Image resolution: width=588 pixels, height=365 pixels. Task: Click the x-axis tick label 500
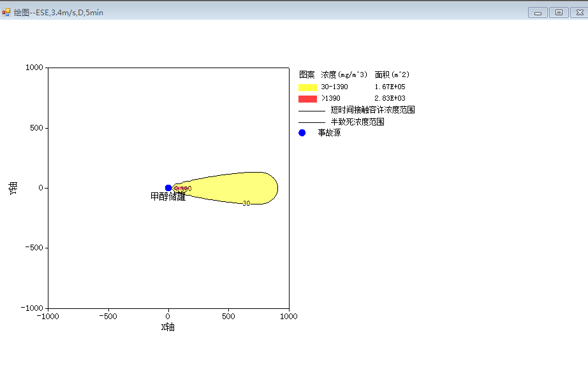point(228,317)
